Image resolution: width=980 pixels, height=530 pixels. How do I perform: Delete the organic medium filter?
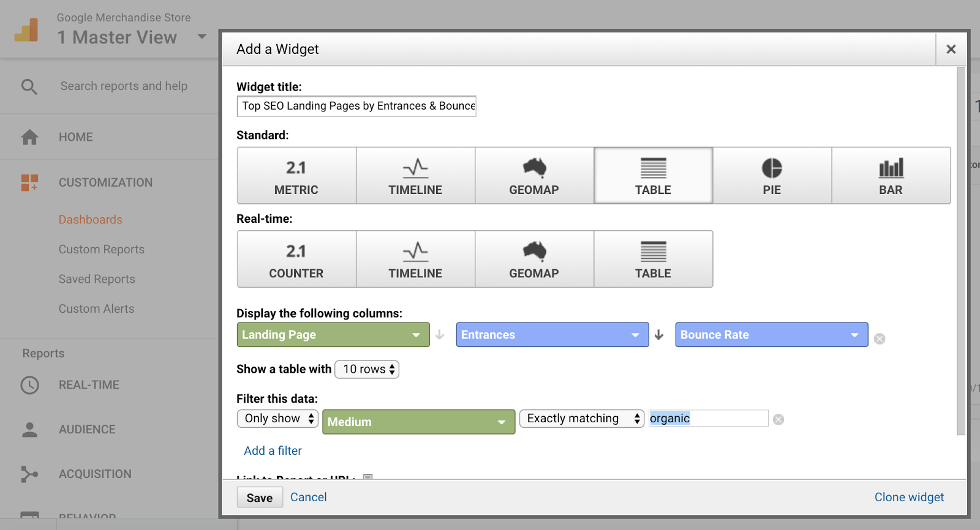click(x=778, y=419)
